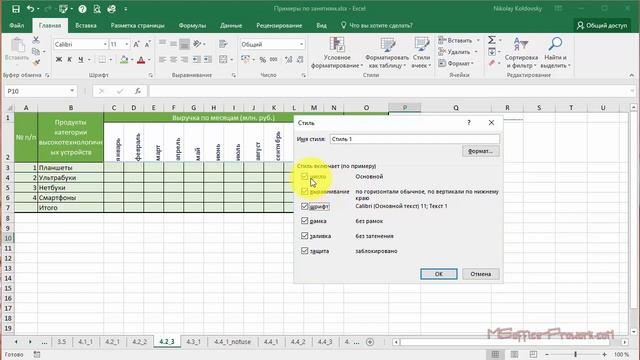
Task: Expand the Name Box dropdown arrow
Action: coord(72,91)
